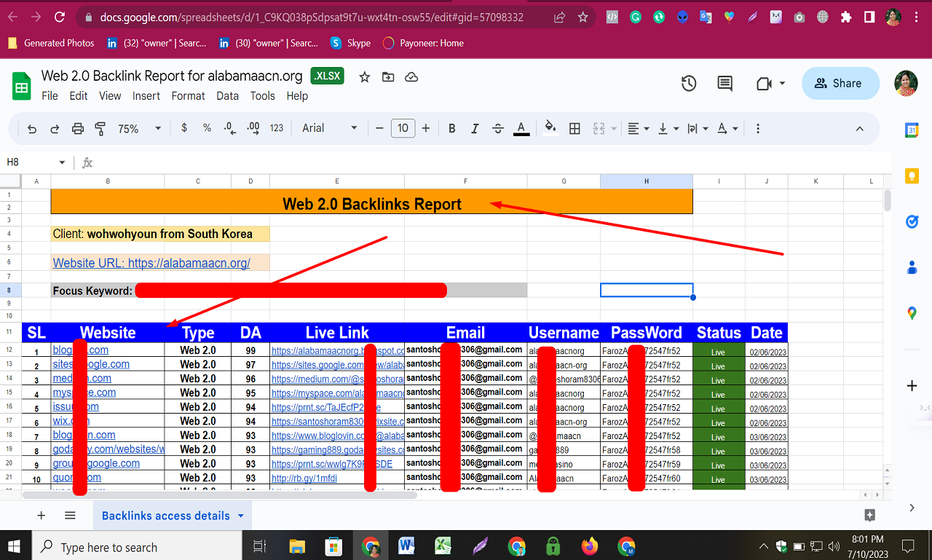Toggle strikethrough formatting
Image resolution: width=932 pixels, height=560 pixels.
(x=498, y=128)
